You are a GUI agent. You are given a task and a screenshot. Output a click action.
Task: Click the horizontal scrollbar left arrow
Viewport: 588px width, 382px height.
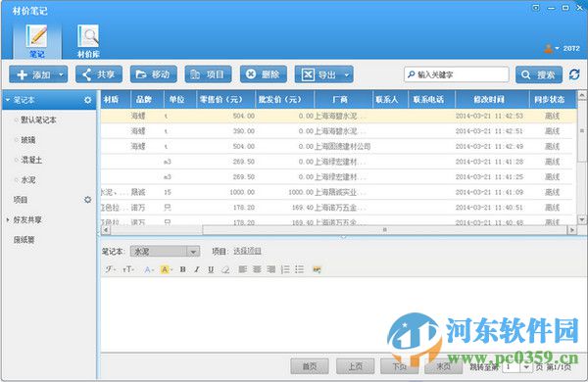(x=106, y=229)
